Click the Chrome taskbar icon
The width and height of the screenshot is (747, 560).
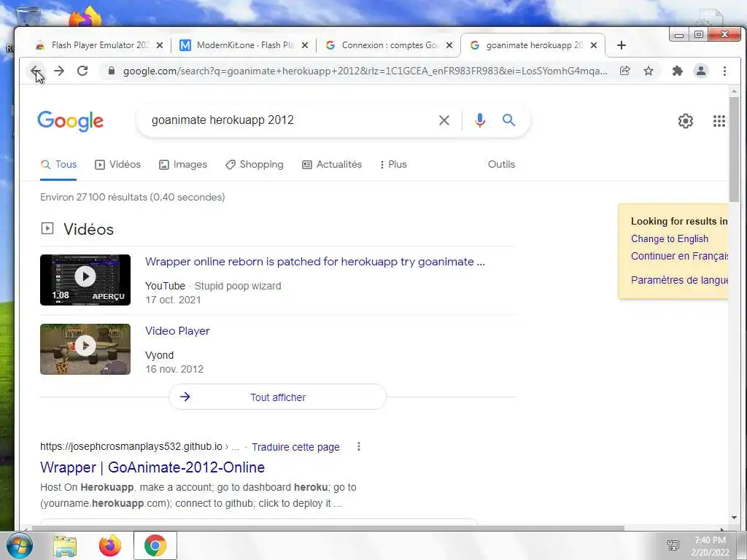pos(155,545)
